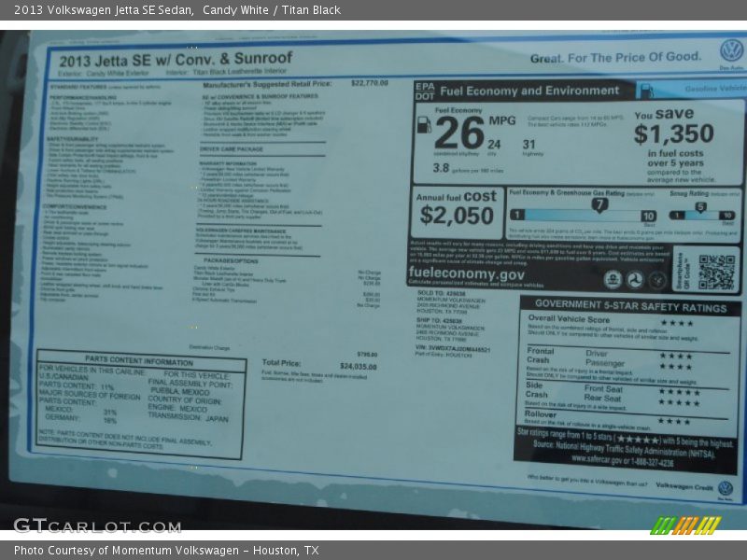Click the 'Government 5-Star Safety Ratings' header
This screenshot has height=560, width=747.
630,306
